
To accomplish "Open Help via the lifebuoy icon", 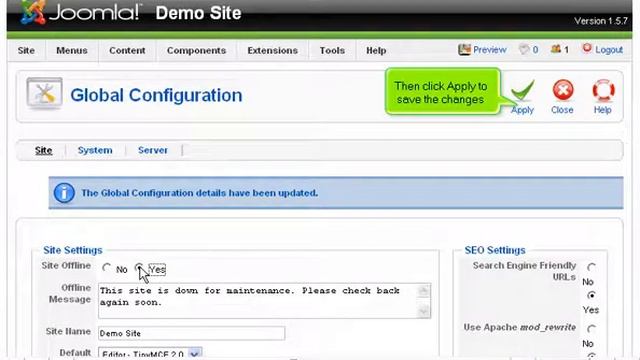I will point(603,90).
